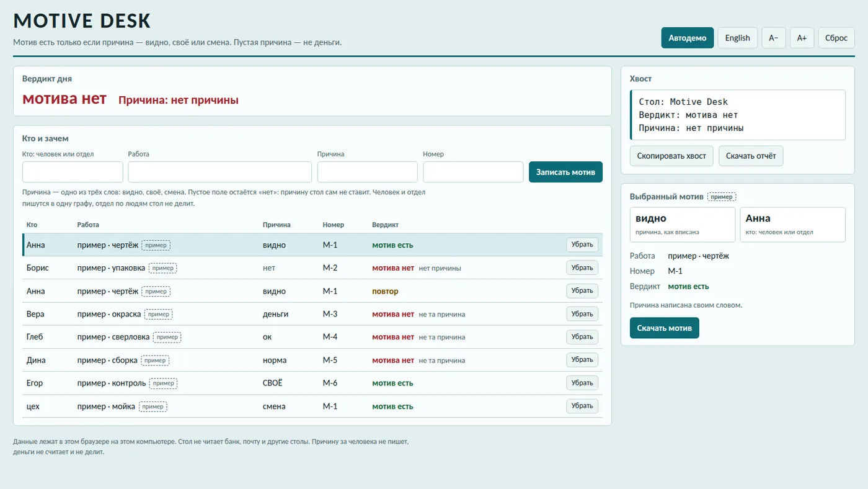Decrease font size with the A− button
868x489 pixels.
[774, 38]
